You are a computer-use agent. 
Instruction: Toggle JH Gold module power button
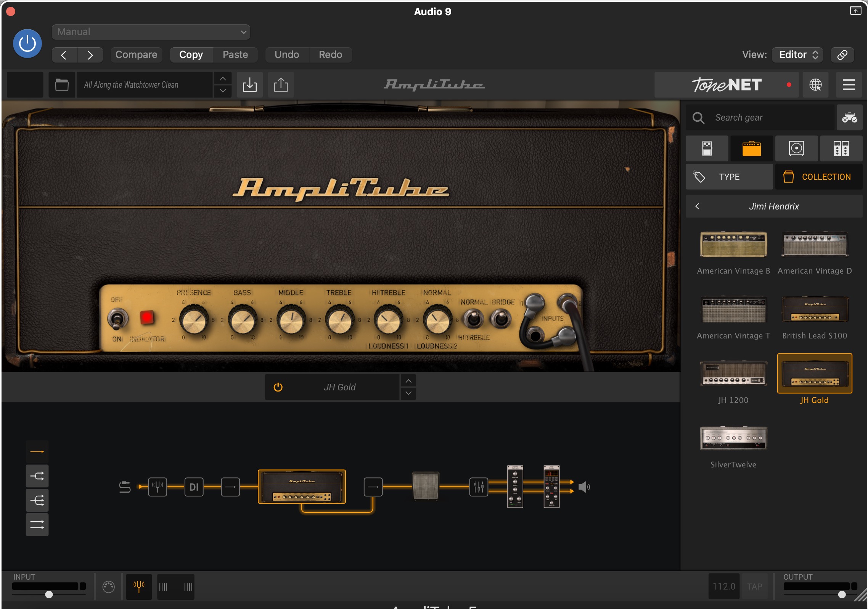pyautogui.click(x=278, y=387)
